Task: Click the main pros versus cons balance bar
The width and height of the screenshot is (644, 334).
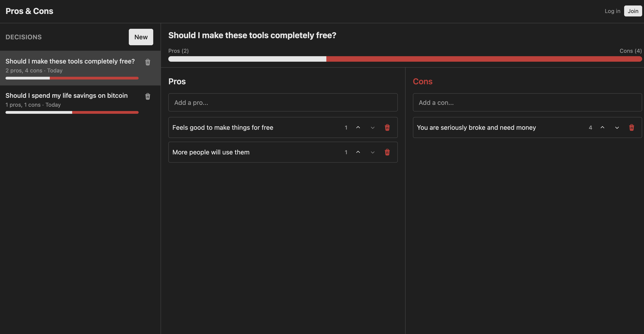Action: [x=405, y=59]
